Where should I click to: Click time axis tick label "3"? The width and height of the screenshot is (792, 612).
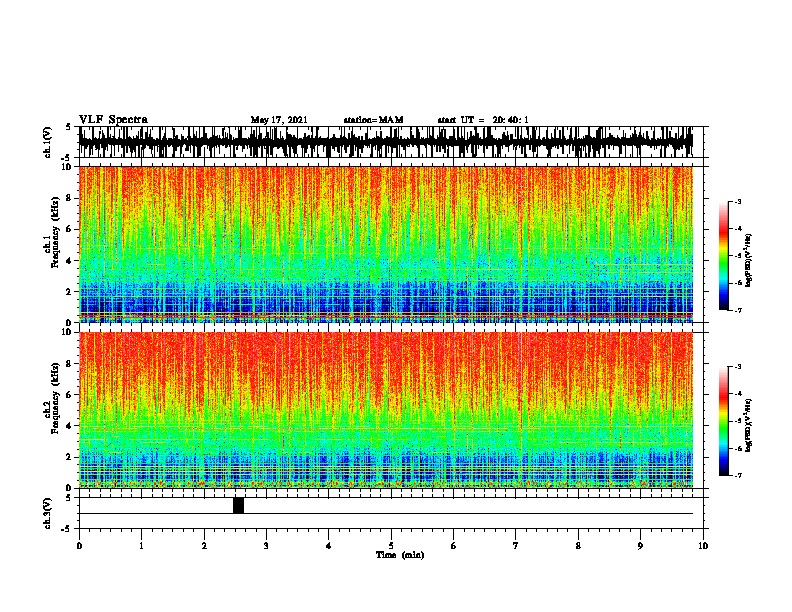266,546
